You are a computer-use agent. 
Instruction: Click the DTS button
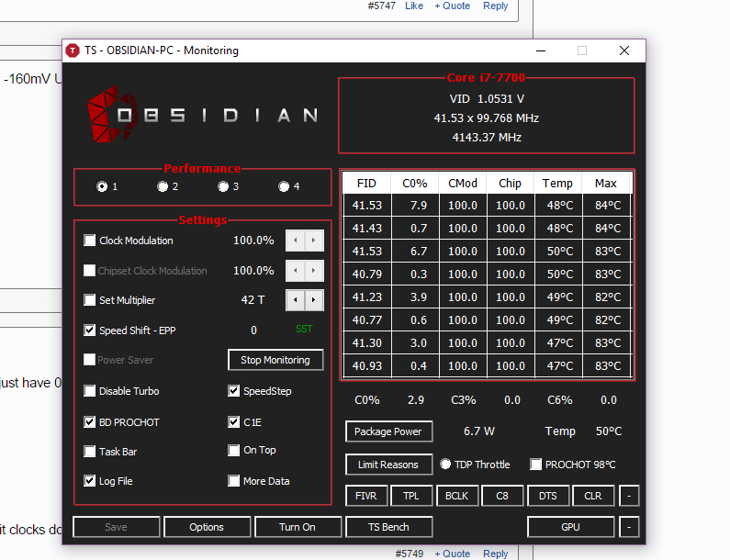pyautogui.click(x=548, y=496)
